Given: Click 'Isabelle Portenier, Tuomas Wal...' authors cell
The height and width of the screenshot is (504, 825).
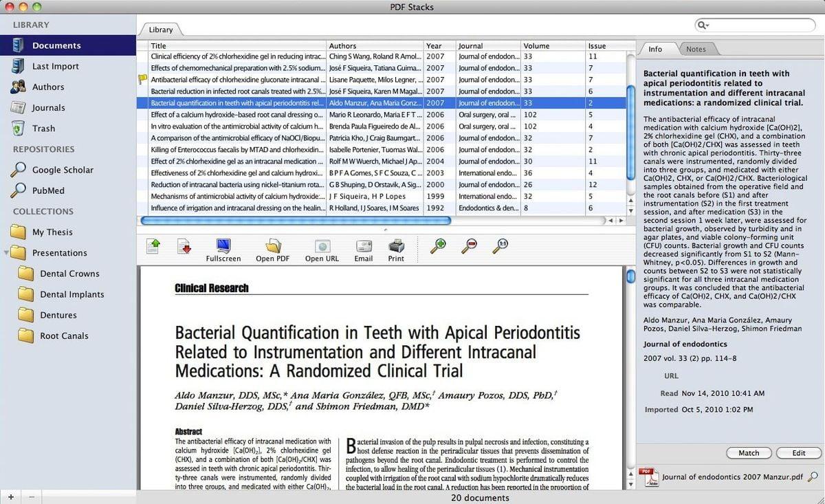Looking at the screenshot, I should [375, 150].
